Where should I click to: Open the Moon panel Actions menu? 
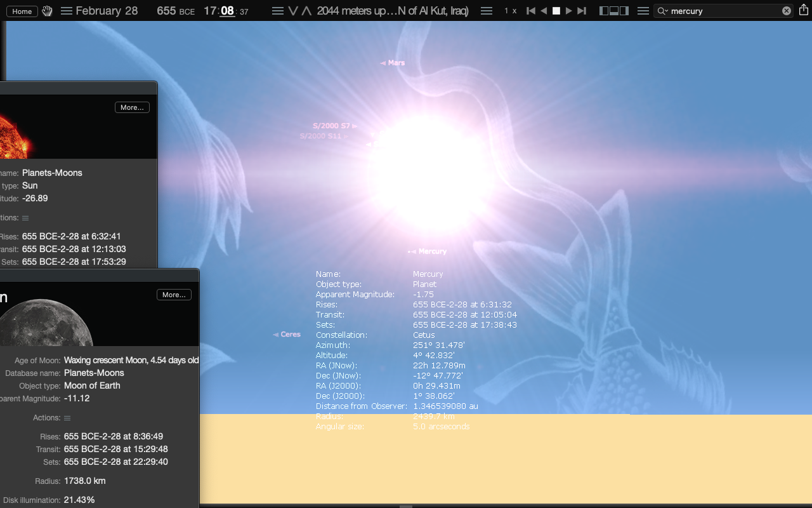point(67,418)
